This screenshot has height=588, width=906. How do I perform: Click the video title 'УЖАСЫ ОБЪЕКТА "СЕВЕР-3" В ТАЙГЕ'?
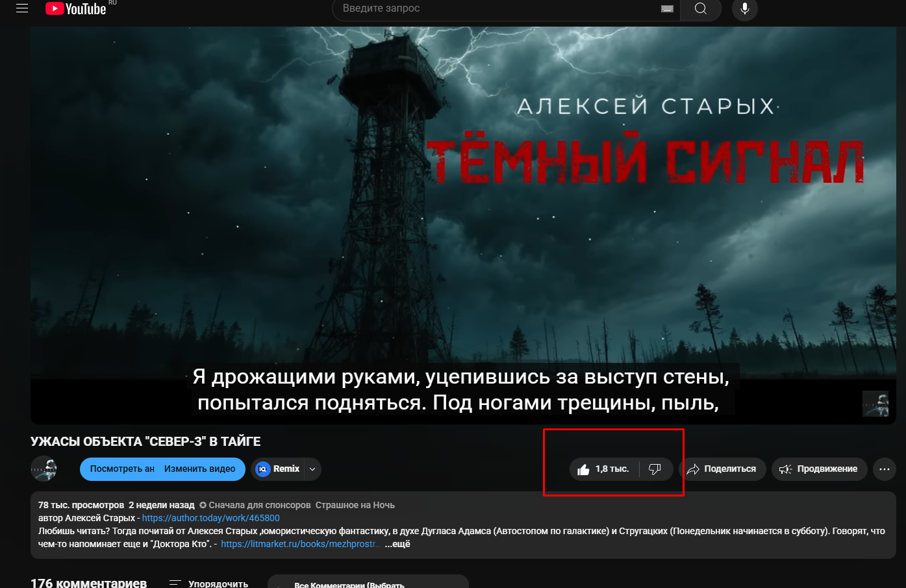145,441
